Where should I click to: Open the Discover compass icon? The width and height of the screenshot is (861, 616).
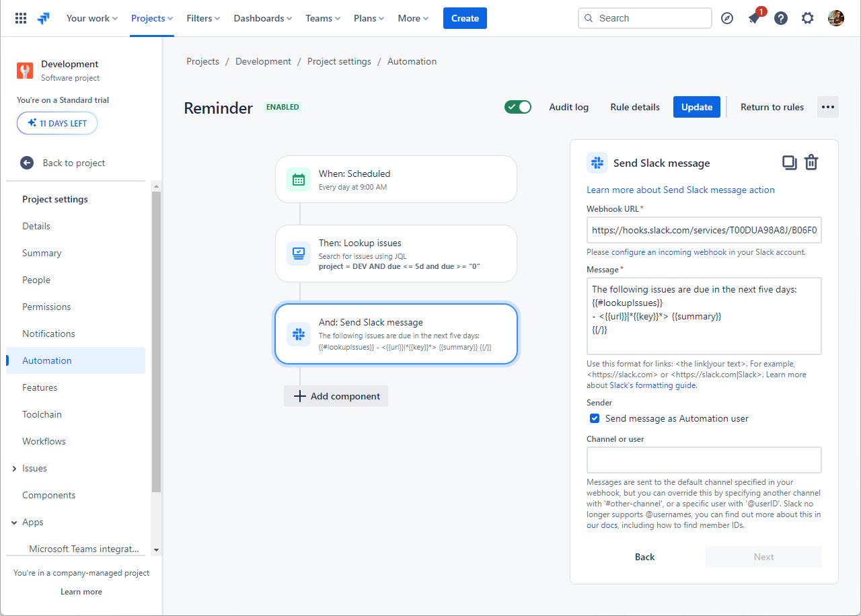point(727,18)
